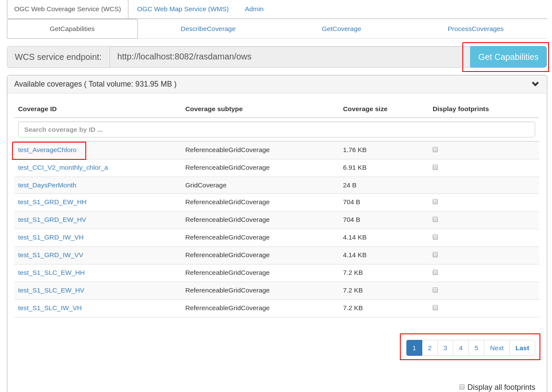Switch to the DescribeCoverage tab

click(x=208, y=28)
